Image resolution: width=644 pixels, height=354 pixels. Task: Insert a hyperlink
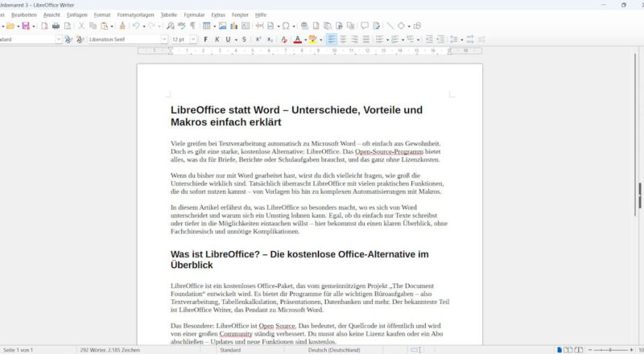coord(304,26)
